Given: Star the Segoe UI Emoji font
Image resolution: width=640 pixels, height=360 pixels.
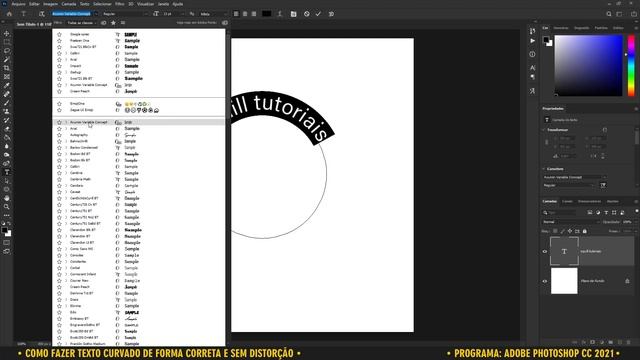Looking at the screenshot, I should coord(59,110).
